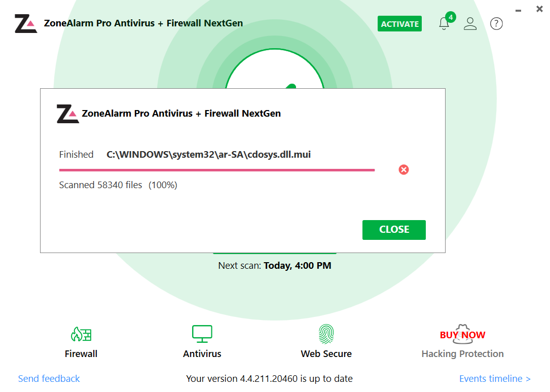Screen dimensions: 550x392
Task: Open the Events timeline link
Action: tap(495, 378)
